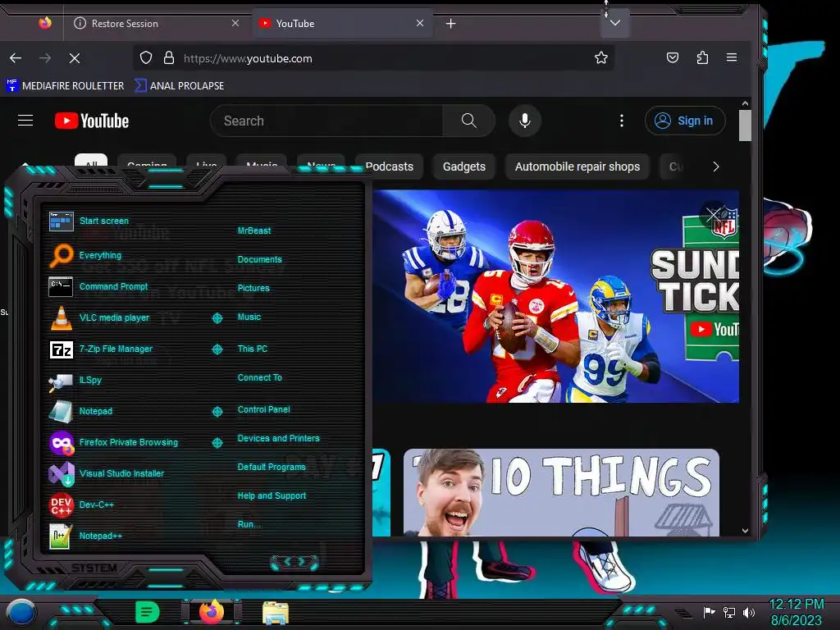The image size is (840, 630).
Task: Click the start menu left navigation arrow
Action: pos(287,561)
